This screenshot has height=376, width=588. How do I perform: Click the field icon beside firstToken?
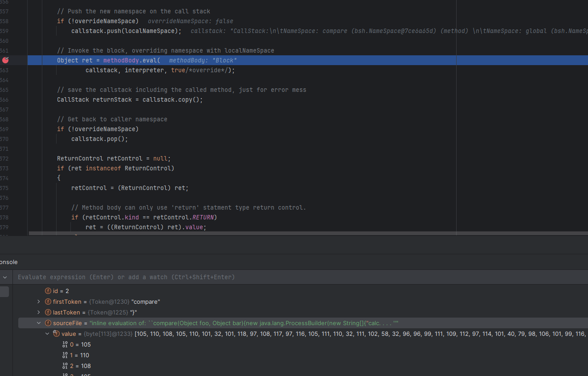pos(48,302)
